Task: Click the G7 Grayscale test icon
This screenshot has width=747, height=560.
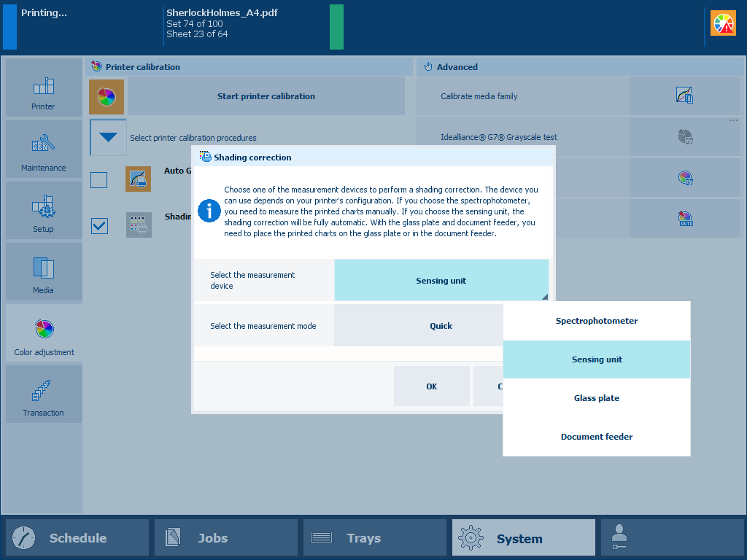Action: [684, 137]
